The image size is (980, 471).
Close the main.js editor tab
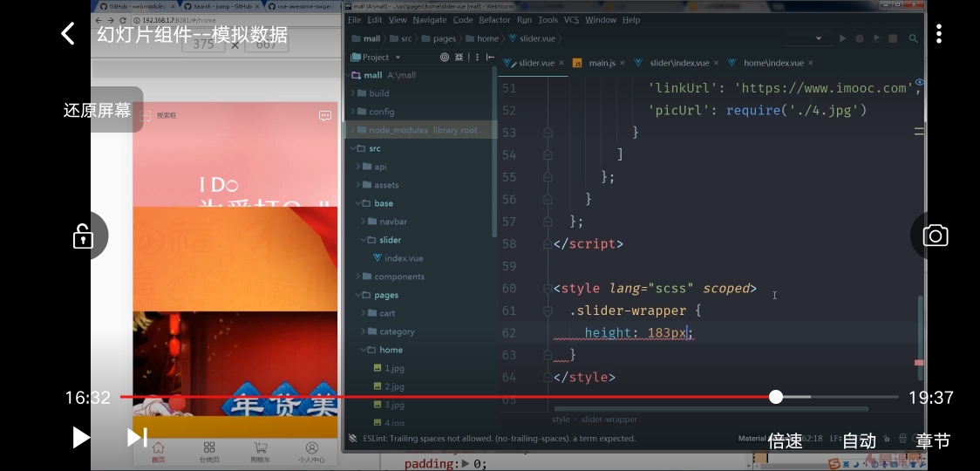(622, 63)
